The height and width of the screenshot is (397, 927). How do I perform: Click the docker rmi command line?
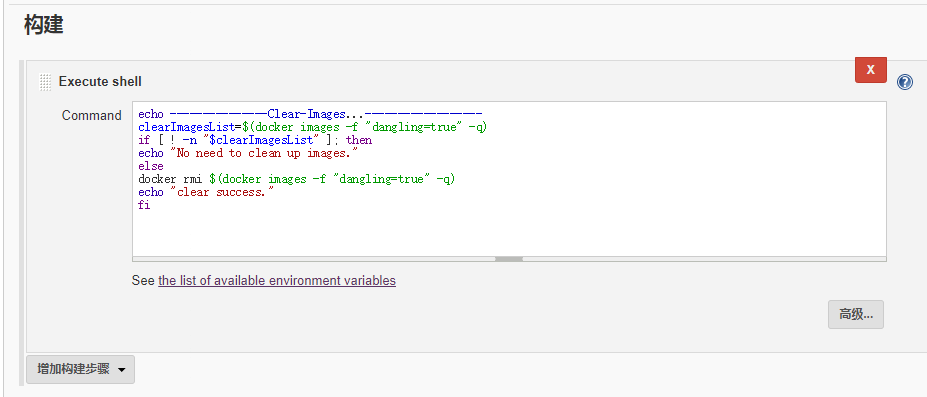pyautogui.click(x=297, y=179)
